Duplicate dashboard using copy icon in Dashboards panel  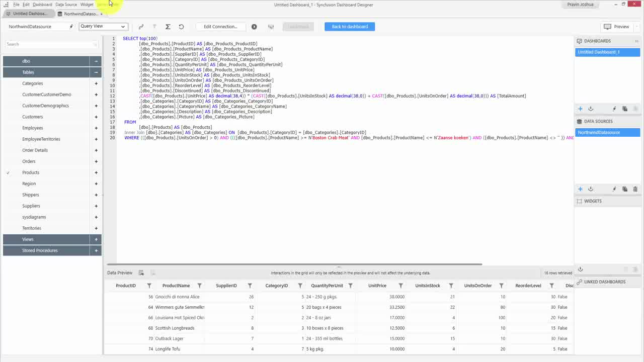point(625,109)
